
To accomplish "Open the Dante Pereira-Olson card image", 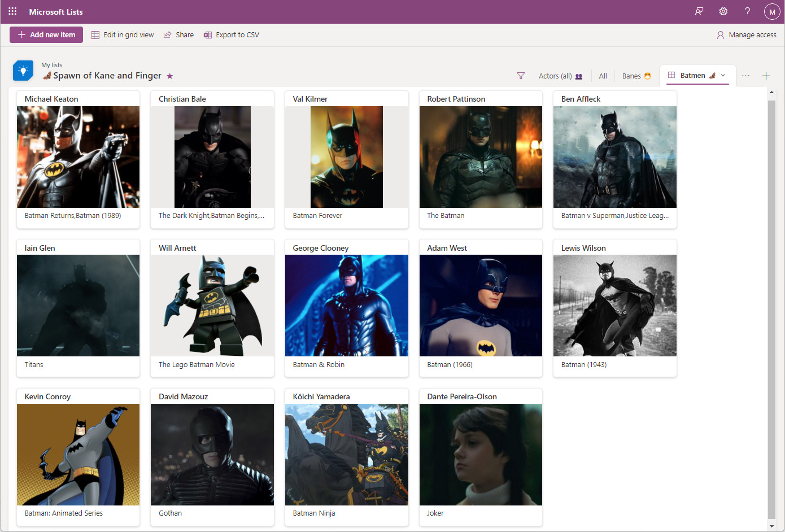I will 481,455.
